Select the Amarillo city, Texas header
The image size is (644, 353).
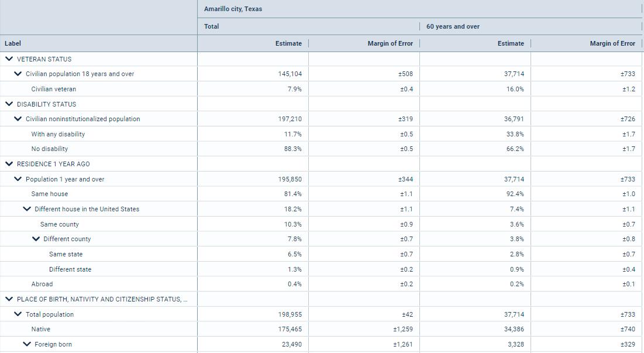(233, 9)
